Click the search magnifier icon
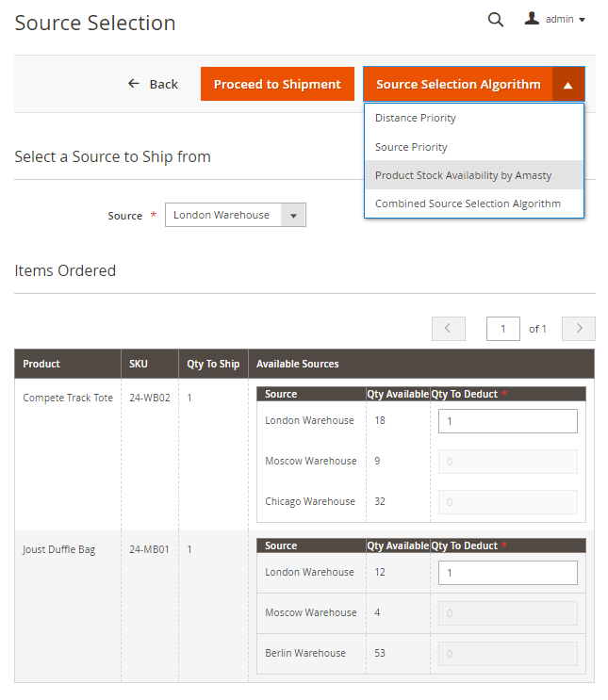Image resolution: width=608 pixels, height=700 pixels. [x=495, y=20]
